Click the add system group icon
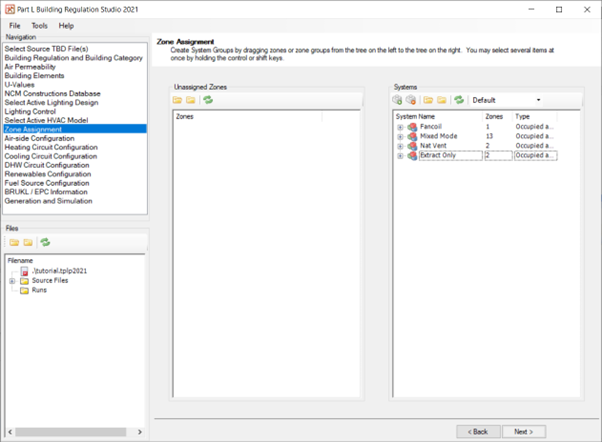602x442 pixels. coord(397,100)
